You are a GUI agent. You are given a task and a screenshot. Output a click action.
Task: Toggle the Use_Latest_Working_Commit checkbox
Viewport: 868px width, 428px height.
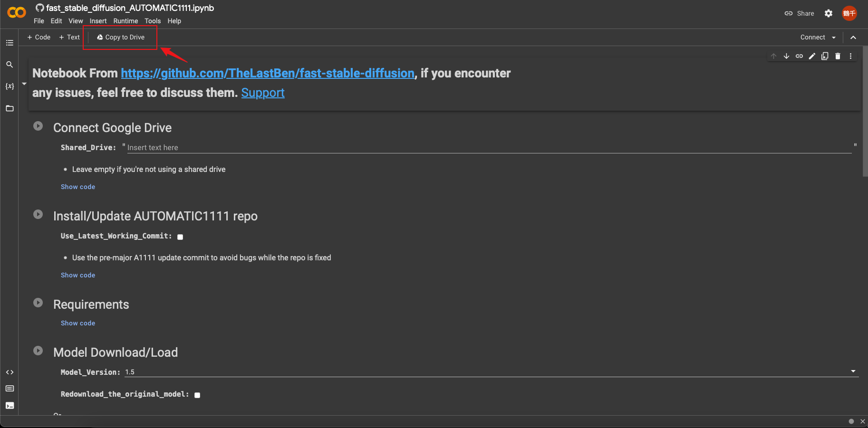point(180,237)
